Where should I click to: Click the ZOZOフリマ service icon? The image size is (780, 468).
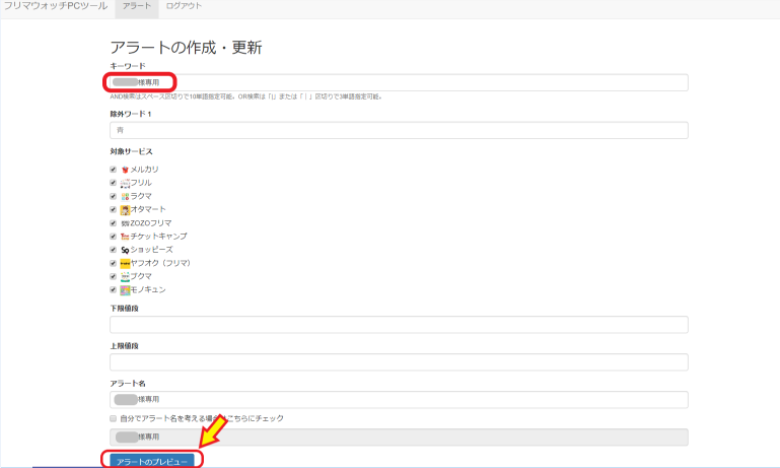coord(125,223)
